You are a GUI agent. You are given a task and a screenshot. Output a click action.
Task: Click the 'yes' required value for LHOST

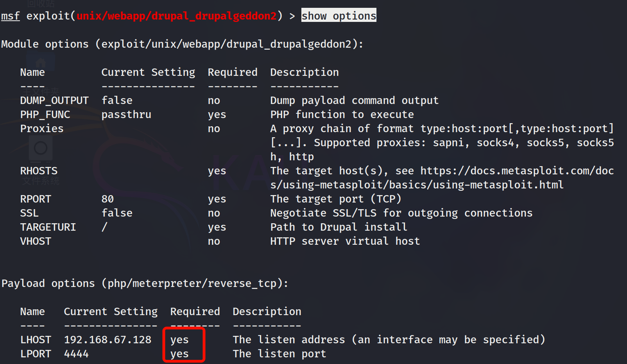(179, 340)
